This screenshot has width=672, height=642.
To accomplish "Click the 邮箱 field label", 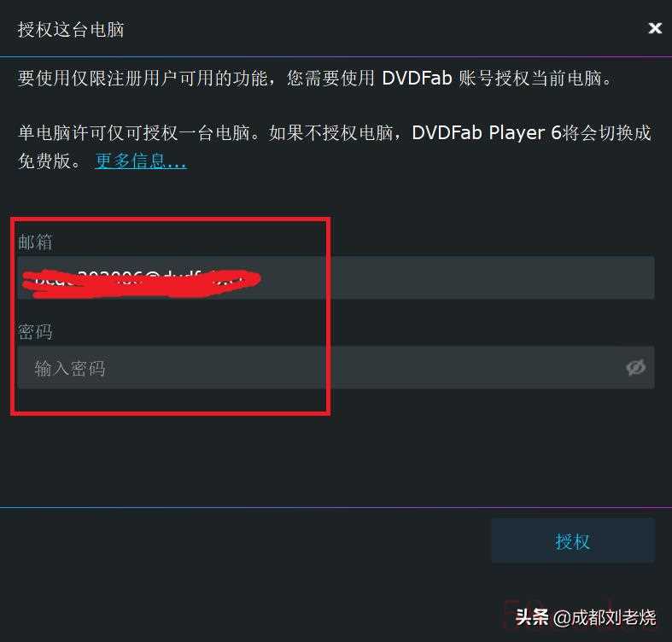I will point(36,242).
